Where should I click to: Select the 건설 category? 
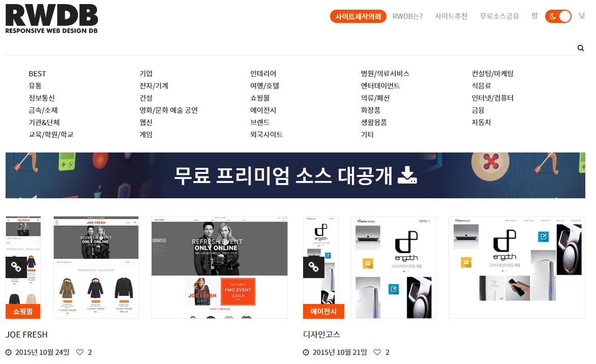click(x=146, y=98)
